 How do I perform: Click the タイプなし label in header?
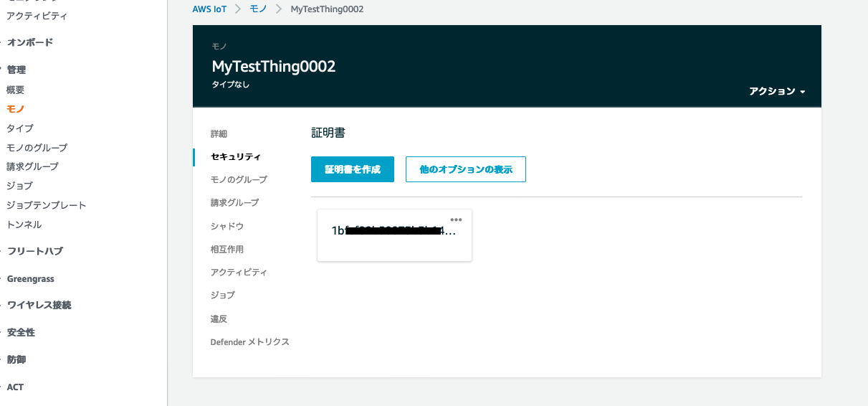pyautogui.click(x=231, y=85)
